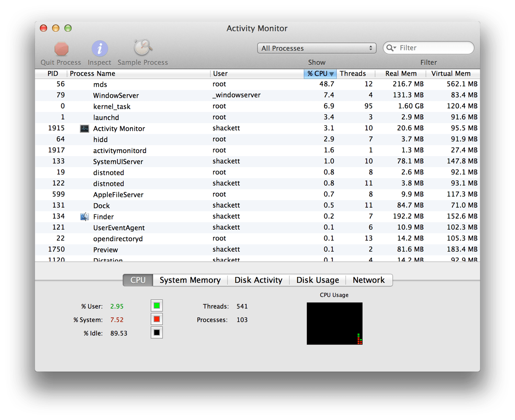Click the Finder process icon
This screenshot has width=515, height=420.
click(x=84, y=217)
